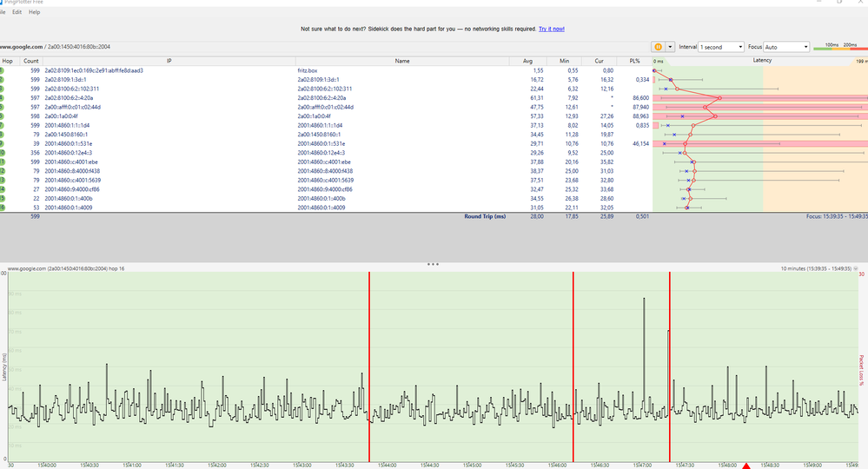Open the File menu at the left edge
Viewport: 868px width, 469px height.
pyautogui.click(x=3, y=12)
